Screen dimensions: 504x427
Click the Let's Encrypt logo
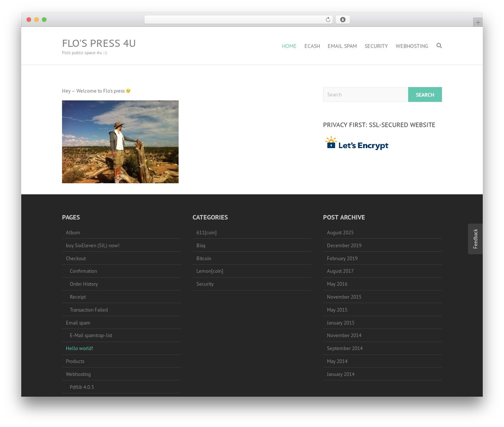pyautogui.click(x=357, y=143)
